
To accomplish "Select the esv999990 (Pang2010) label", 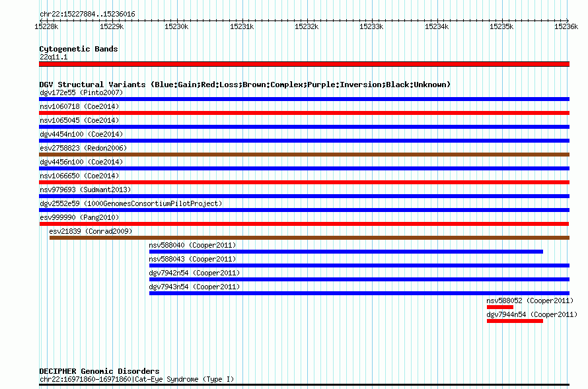I will (x=79, y=217).
